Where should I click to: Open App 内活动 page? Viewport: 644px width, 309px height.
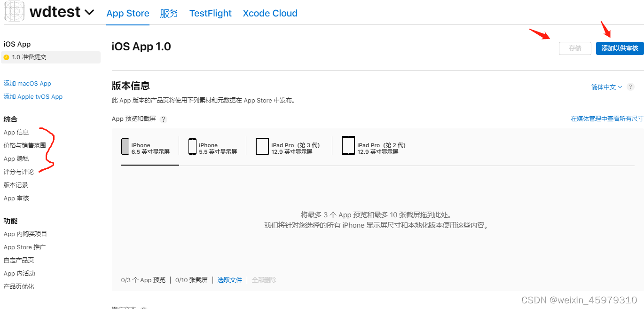pos(19,273)
